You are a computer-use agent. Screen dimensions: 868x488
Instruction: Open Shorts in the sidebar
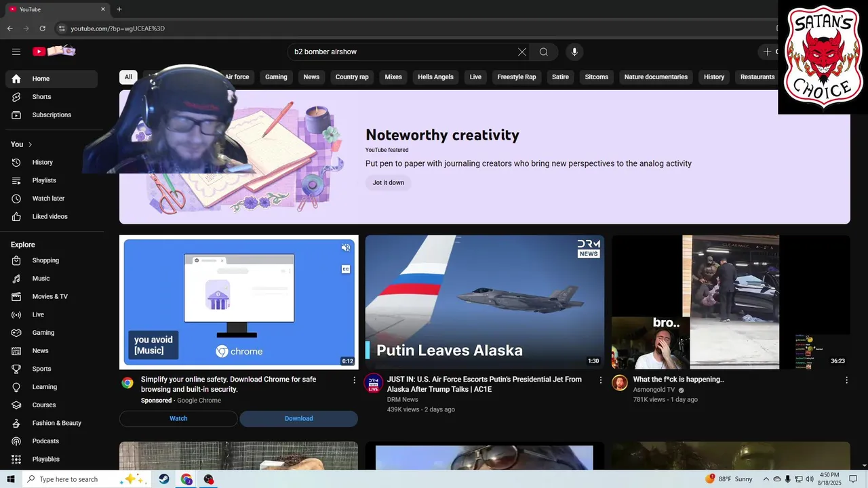pyautogui.click(x=52, y=97)
